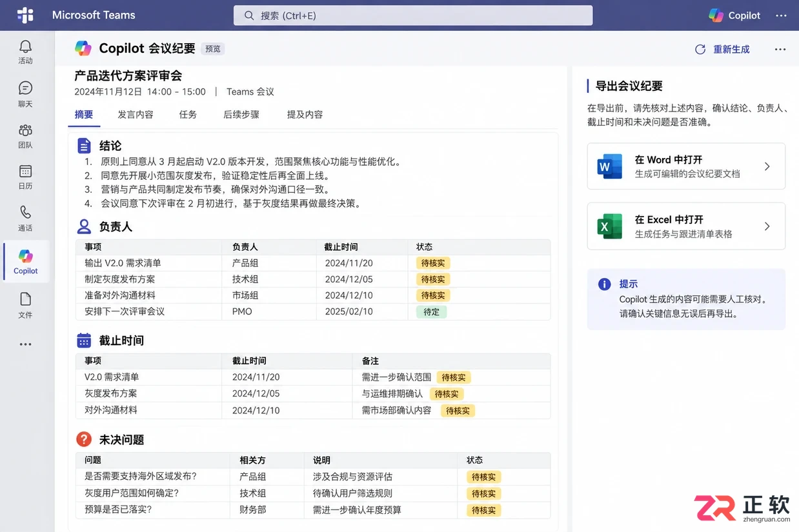This screenshot has height=532, width=799.
Task: Click 待核实 status for 预算是否已落实
Action: tap(484, 510)
